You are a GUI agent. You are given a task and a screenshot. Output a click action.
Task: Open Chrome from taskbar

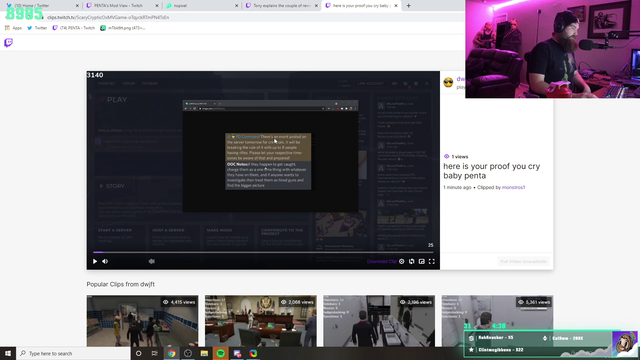tap(171, 353)
